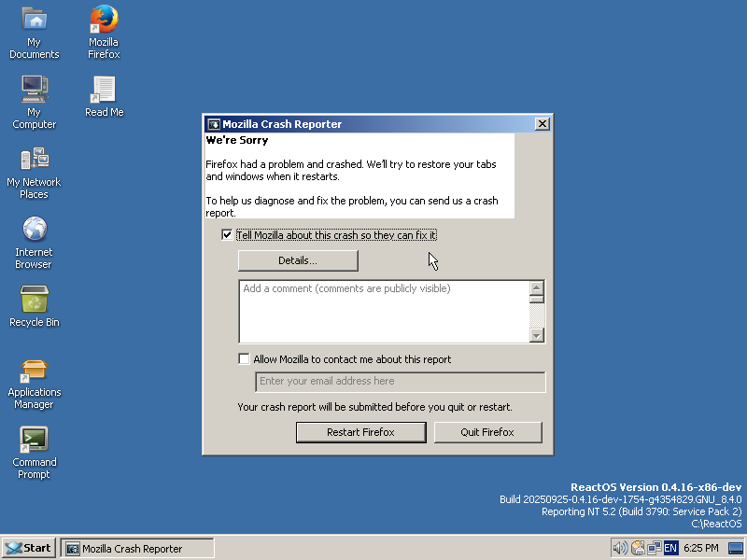Viewport: 747px width, 560px height.
Task: Click the comment box scrollbar down arrow
Action: (x=537, y=336)
